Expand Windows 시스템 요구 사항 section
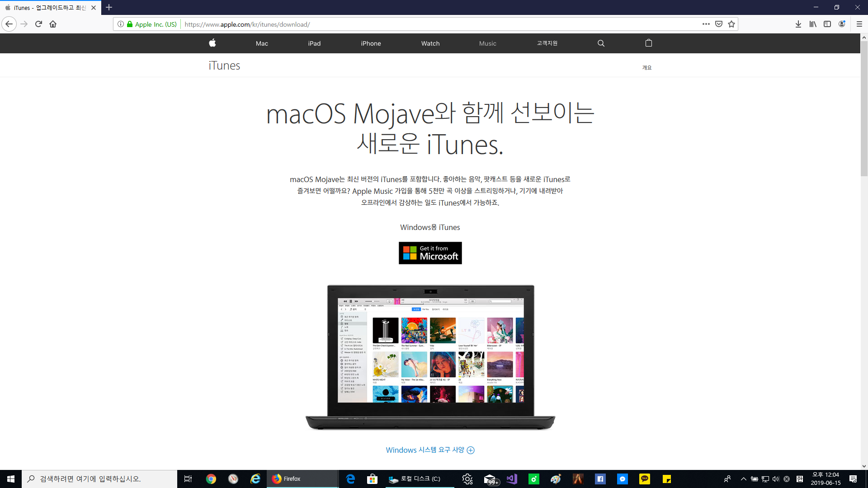868x488 pixels. (x=430, y=450)
